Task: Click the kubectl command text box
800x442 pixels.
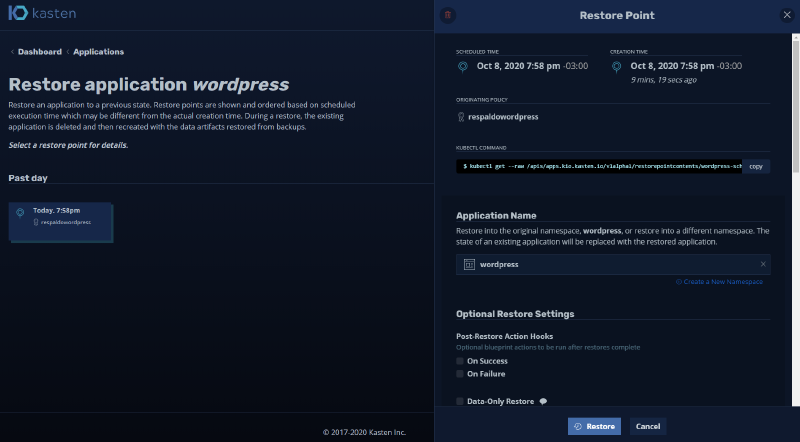Action: 599,166
